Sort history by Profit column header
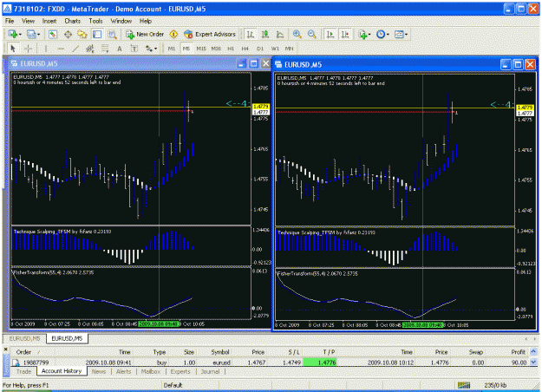542x392 pixels. [x=518, y=352]
